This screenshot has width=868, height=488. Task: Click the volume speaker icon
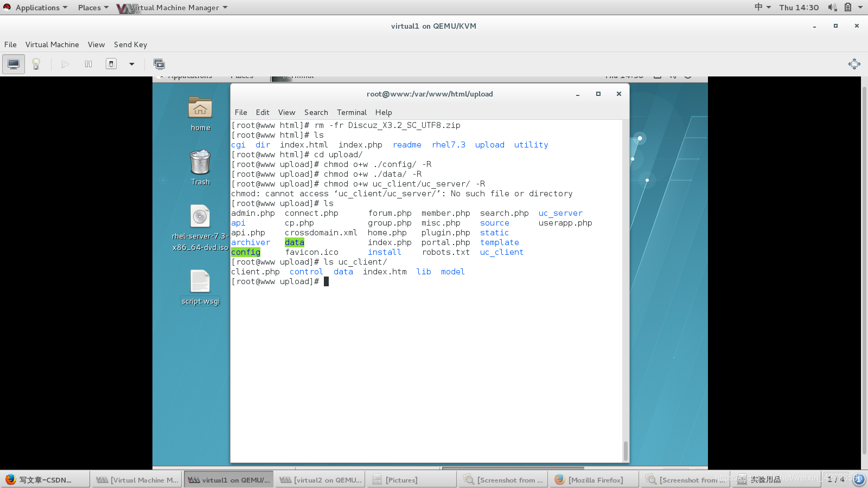tap(832, 8)
